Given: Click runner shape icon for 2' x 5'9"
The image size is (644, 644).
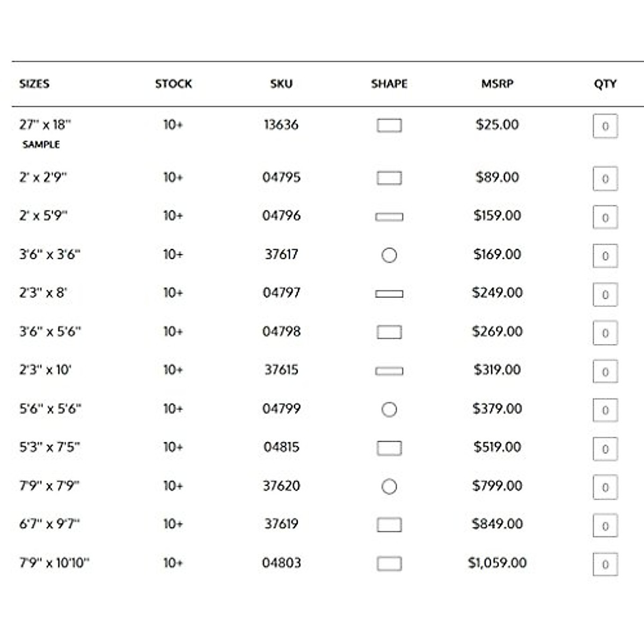Looking at the screenshot, I should click(389, 217).
